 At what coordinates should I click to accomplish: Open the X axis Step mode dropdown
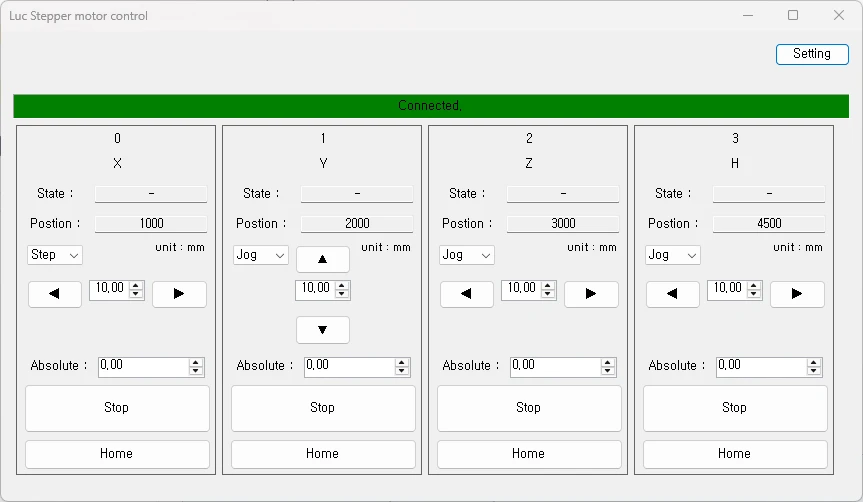point(55,255)
